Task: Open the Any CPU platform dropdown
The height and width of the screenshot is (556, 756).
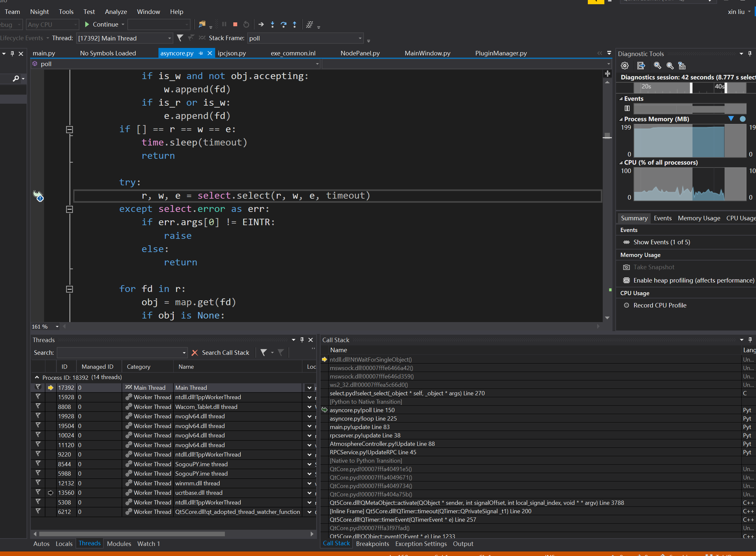Action: click(52, 25)
